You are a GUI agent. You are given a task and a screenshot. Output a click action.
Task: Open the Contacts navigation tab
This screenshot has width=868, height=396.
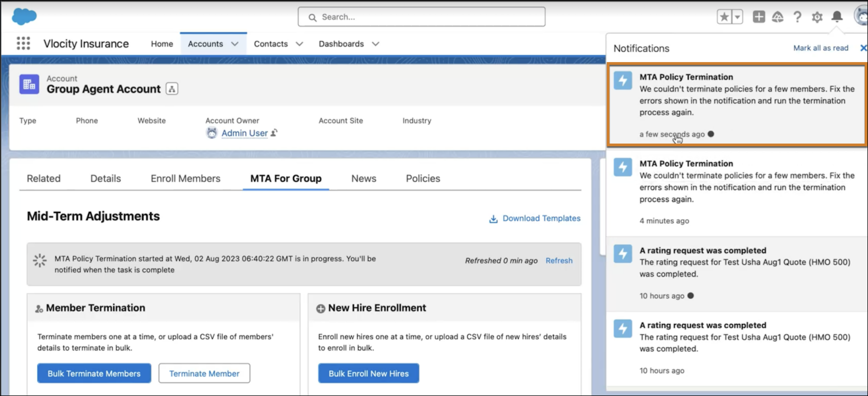(x=271, y=44)
